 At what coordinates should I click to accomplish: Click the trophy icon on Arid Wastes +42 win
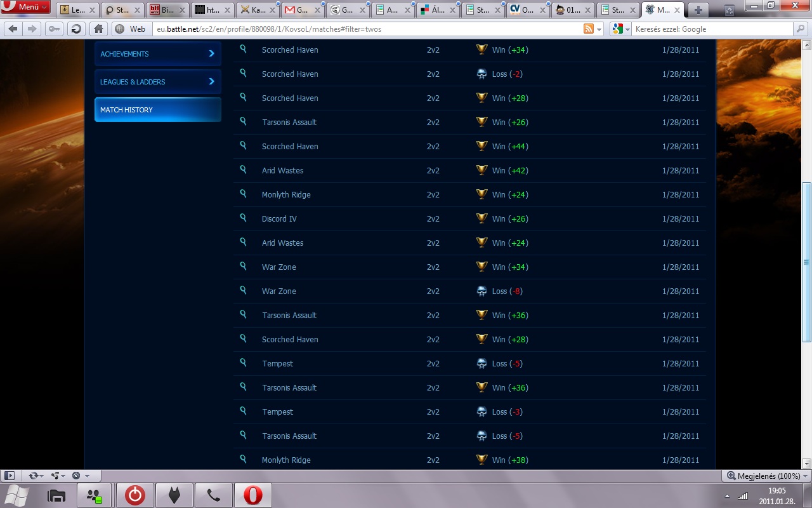point(481,170)
